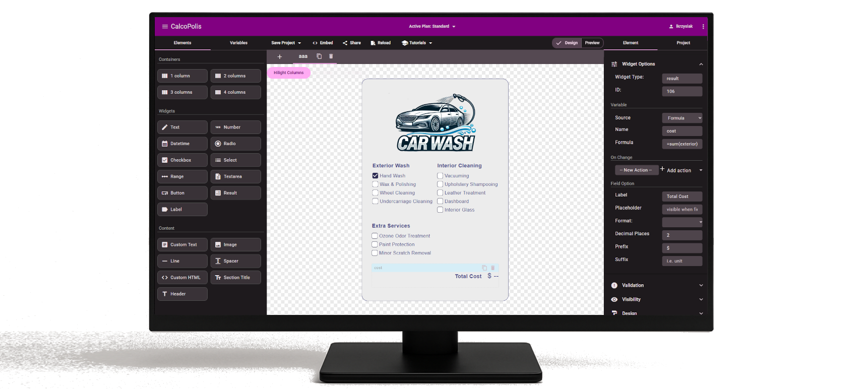Switch to the Project tab
868x389 pixels.
point(683,43)
